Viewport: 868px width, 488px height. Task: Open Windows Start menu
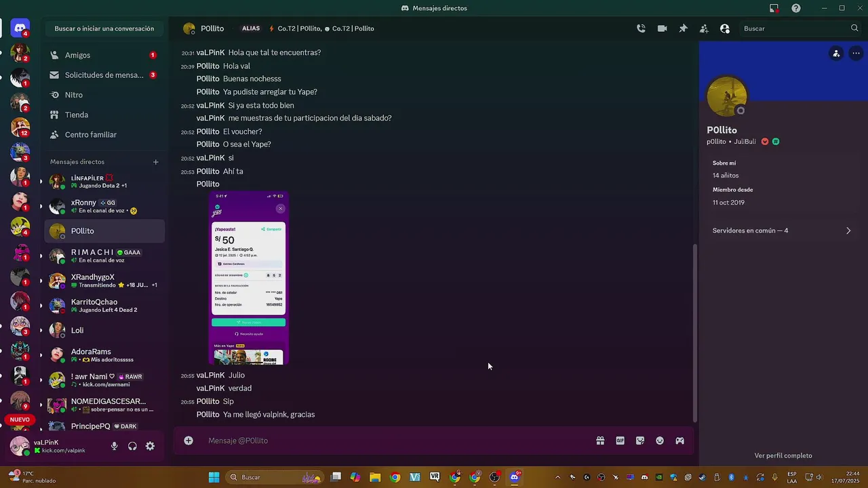(x=214, y=477)
